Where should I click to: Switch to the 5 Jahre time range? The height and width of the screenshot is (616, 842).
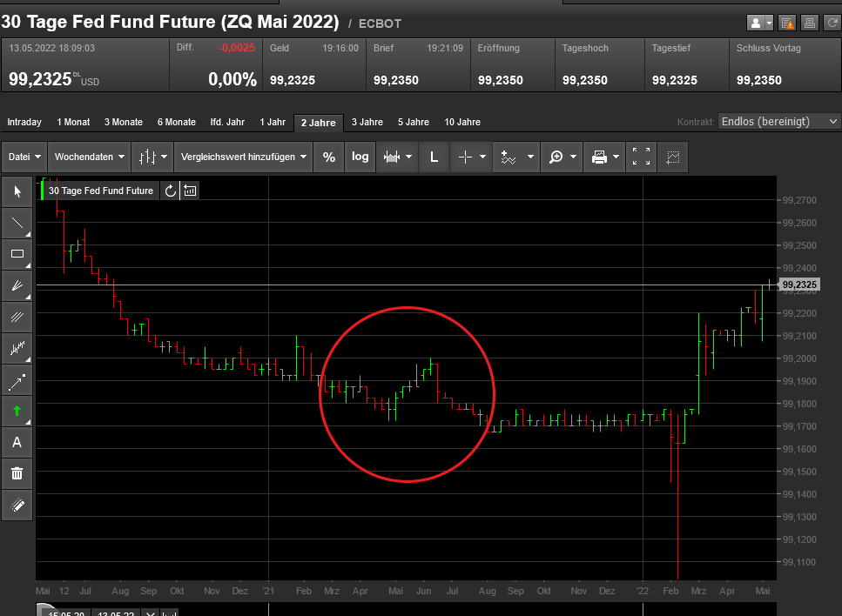413,123
